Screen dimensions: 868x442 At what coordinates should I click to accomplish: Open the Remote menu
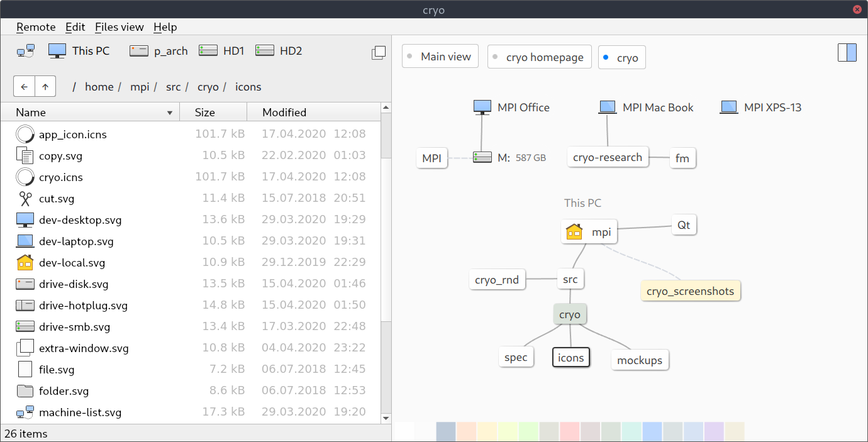click(35, 27)
